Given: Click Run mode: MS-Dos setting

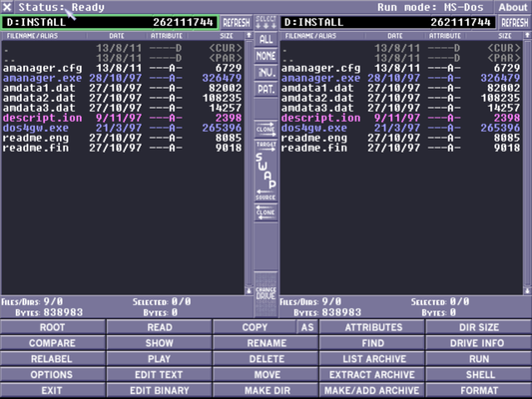Looking at the screenshot, I should tap(430, 7).
